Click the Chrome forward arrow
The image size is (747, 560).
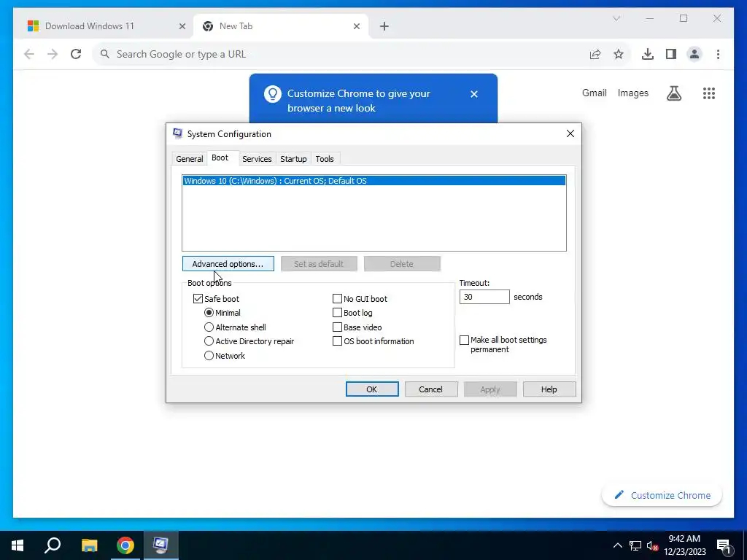pyautogui.click(x=53, y=54)
